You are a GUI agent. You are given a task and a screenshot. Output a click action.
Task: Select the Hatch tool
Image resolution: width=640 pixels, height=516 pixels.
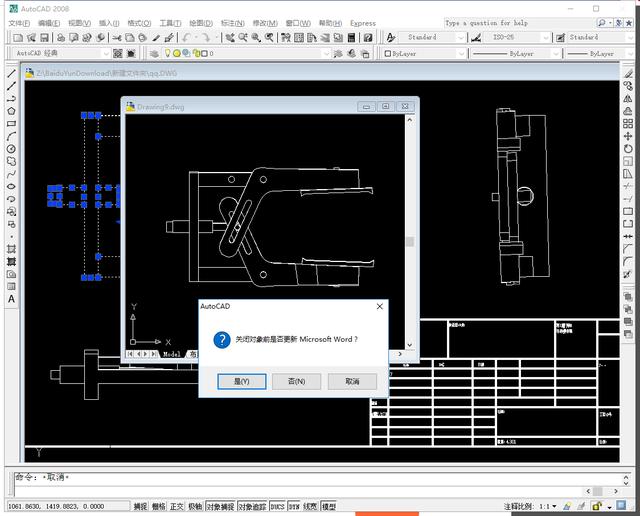coord(11,248)
